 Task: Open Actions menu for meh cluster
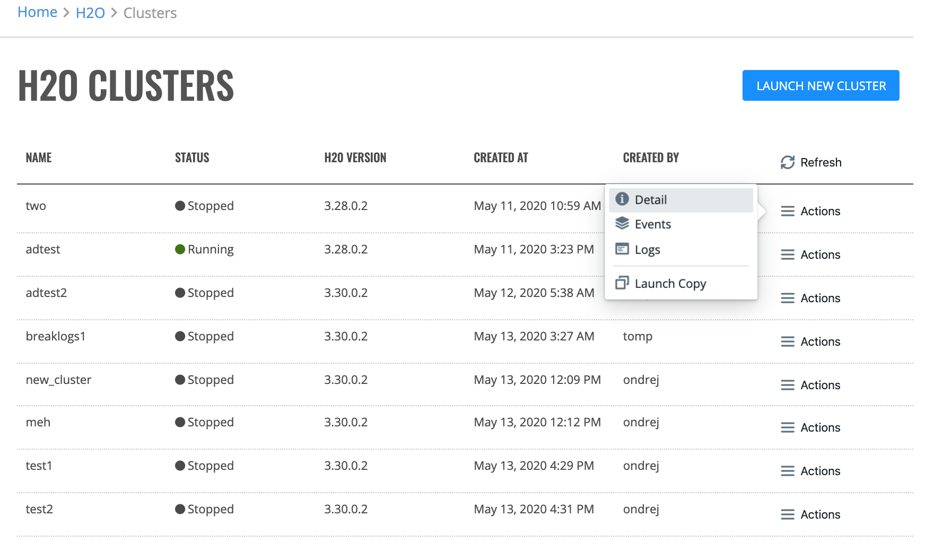pos(810,427)
